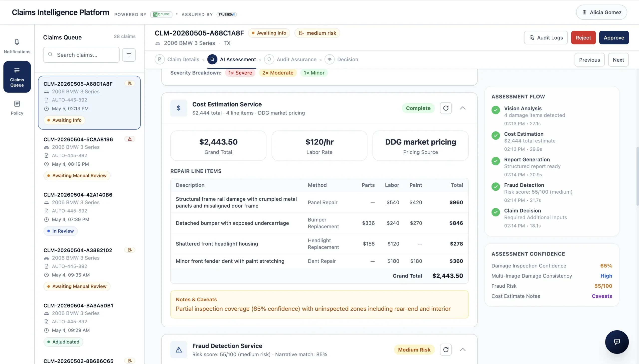This screenshot has width=639, height=364.
Task: Select the Detached bumper line item row
Action: (x=319, y=223)
